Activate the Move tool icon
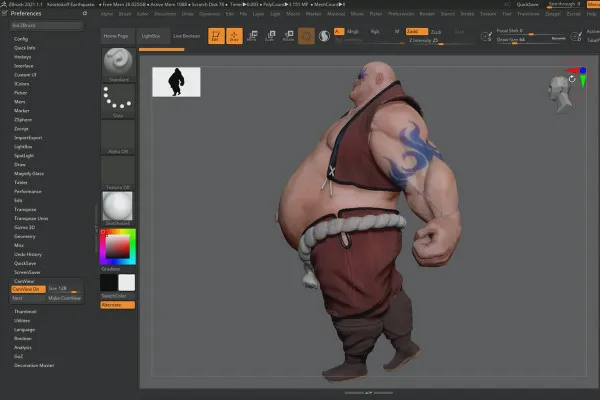The height and width of the screenshot is (400, 600). pos(252,36)
